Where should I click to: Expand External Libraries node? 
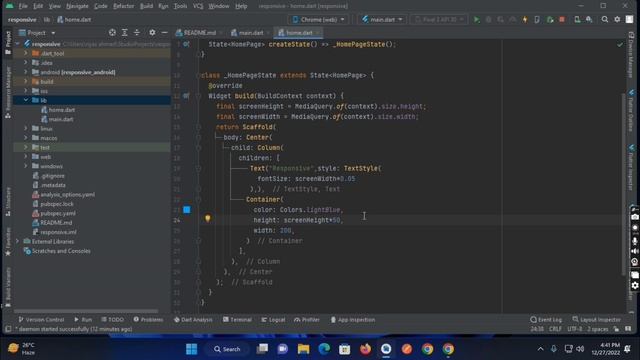[x=17, y=242]
